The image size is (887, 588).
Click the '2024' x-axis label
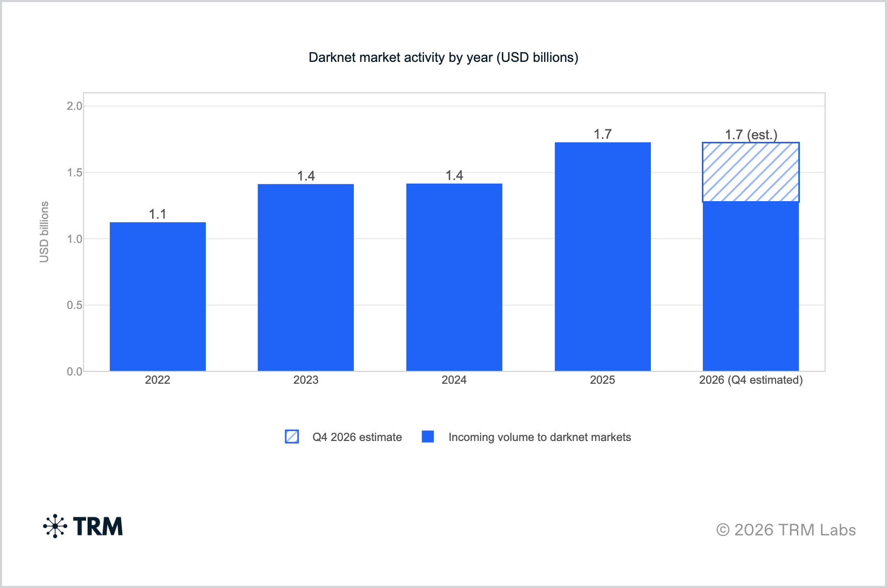tap(454, 380)
